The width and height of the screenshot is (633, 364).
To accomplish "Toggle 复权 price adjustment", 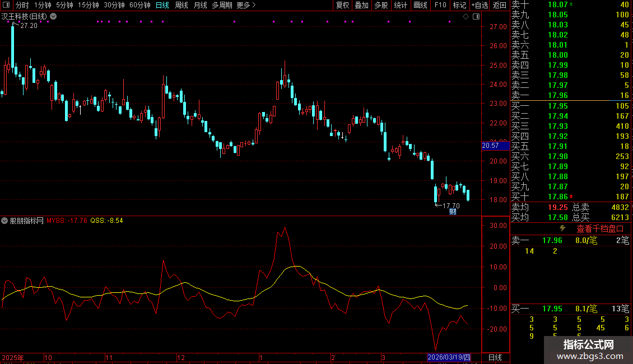I will 342,5.
